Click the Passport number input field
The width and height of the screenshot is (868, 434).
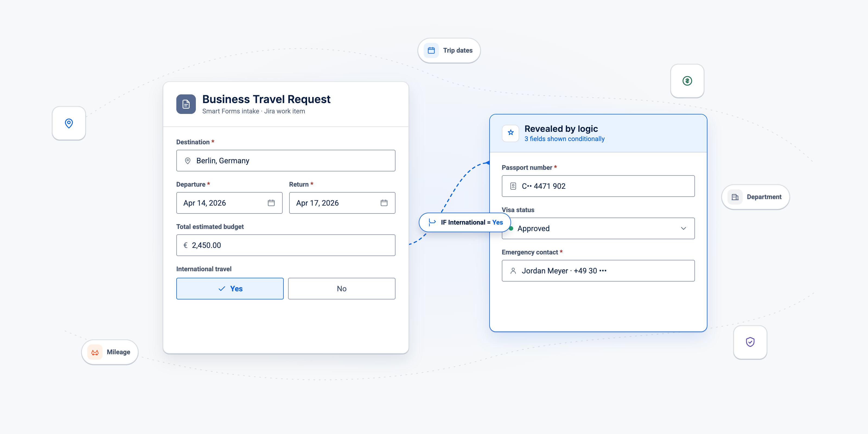(598, 186)
